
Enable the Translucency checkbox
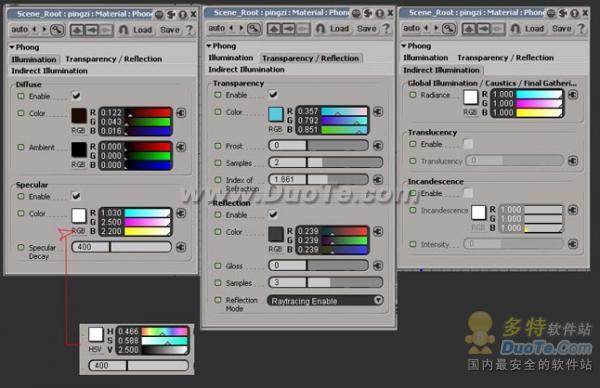pyautogui.click(x=468, y=144)
